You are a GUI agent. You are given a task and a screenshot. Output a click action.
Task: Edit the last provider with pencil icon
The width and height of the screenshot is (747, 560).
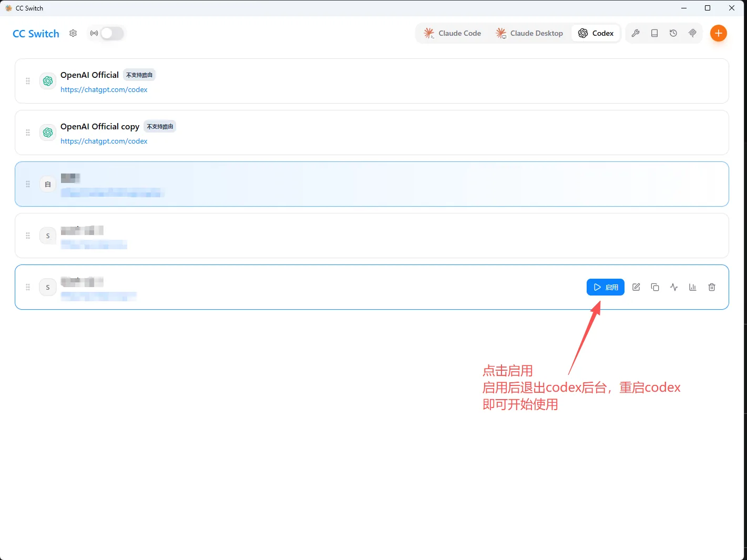636,287
